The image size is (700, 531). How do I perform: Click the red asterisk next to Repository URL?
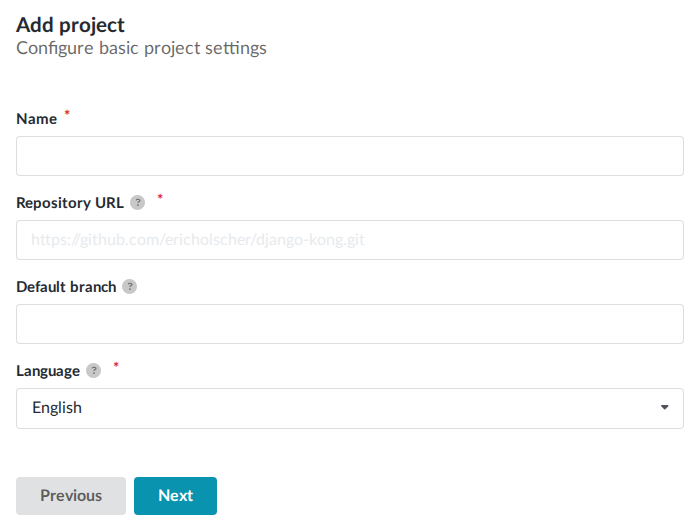(x=160, y=198)
